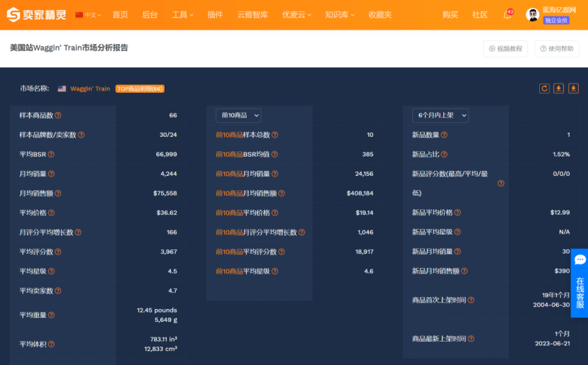This screenshot has width=588, height=365.
Task: Open the online customer service chat icon
Action: tap(579, 259)
